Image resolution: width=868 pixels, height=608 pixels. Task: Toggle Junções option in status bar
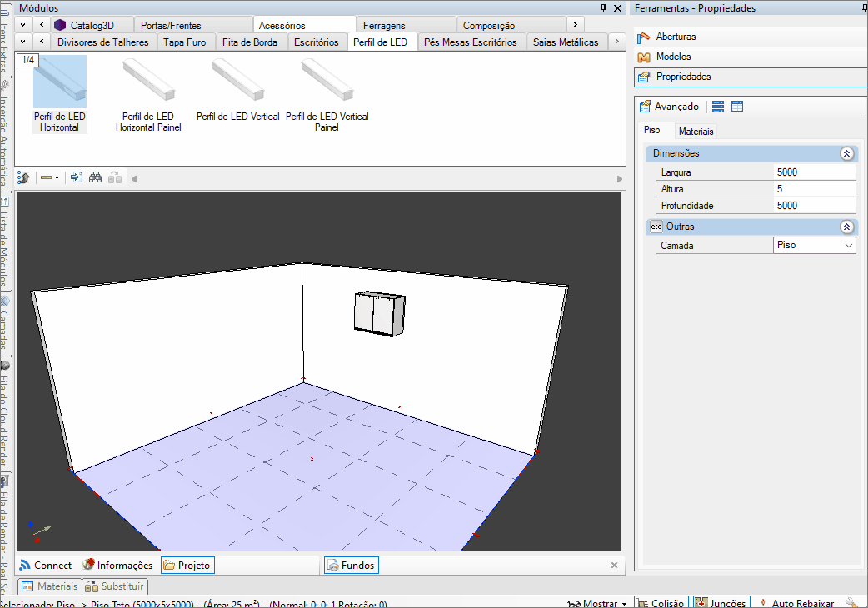point(721,603)
